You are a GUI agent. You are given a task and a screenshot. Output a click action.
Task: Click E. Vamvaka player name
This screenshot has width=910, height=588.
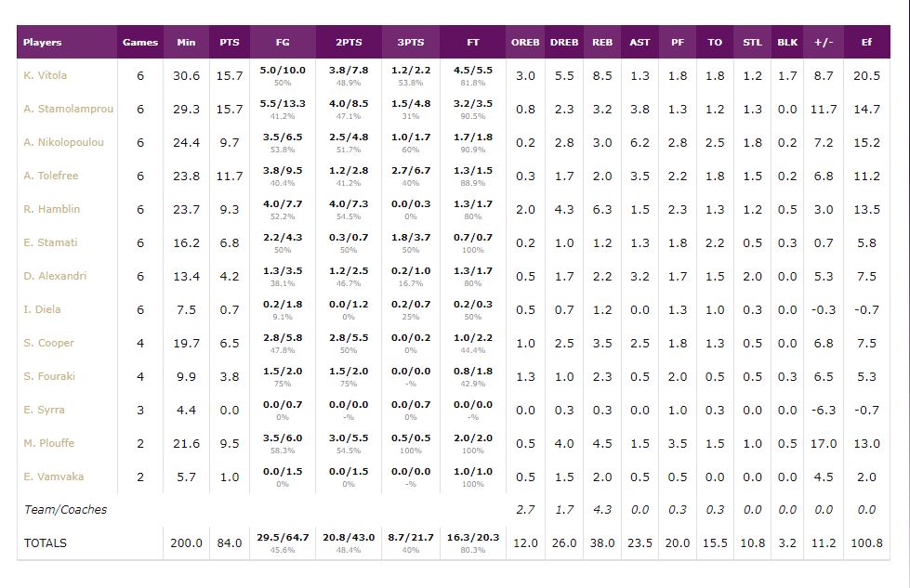54,477
